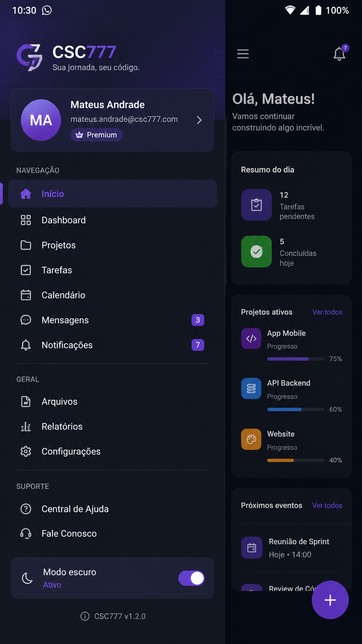
Task: Tap the 12 Tarefas pendentes text
Action: coord(297,205)
